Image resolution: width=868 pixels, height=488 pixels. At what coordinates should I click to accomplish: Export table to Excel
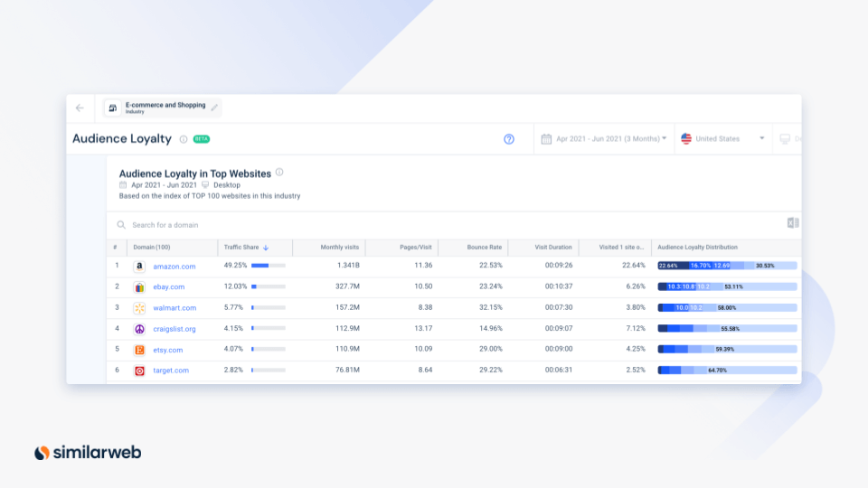pyautogui.click(x=793, y=223)
